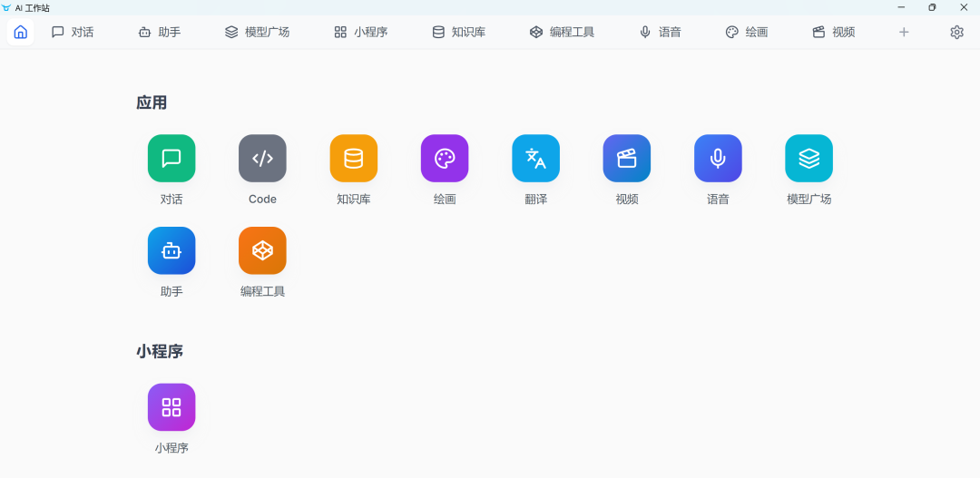Open the 模型广场 tab in top navigation

point(257,32)
